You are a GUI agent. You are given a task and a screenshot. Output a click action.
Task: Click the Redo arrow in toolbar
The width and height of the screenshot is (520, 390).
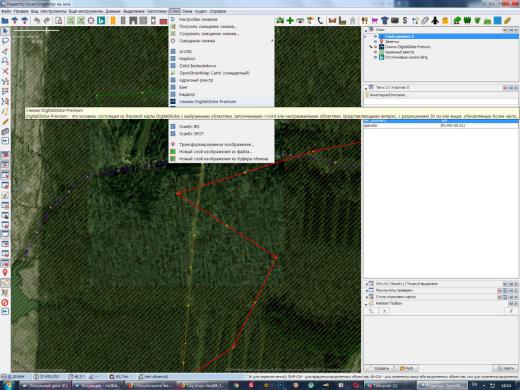coord(47,20)
